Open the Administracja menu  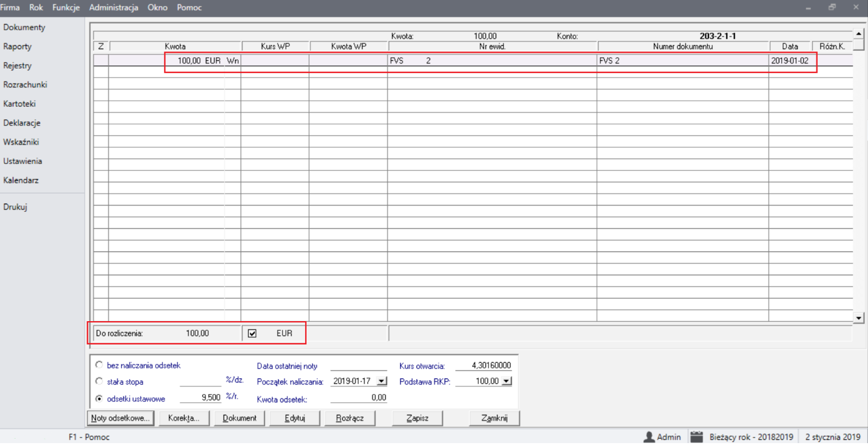[x=114, y=8]
